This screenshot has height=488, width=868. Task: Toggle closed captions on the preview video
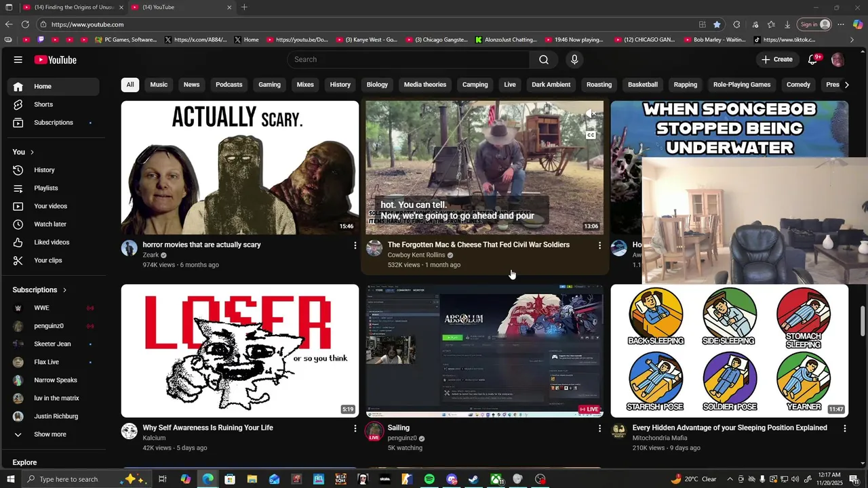(x=591, y=135)
